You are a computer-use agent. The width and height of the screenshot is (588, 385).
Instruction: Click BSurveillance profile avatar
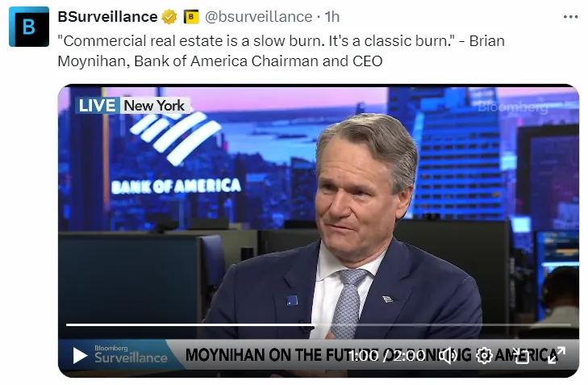point(29,27)
